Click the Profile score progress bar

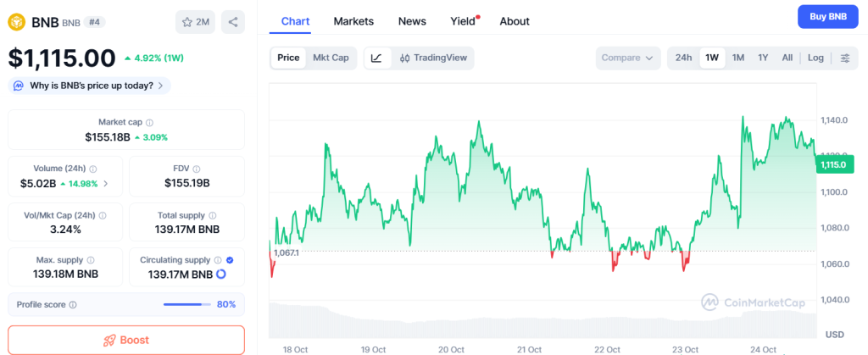(x=187, y=305)
